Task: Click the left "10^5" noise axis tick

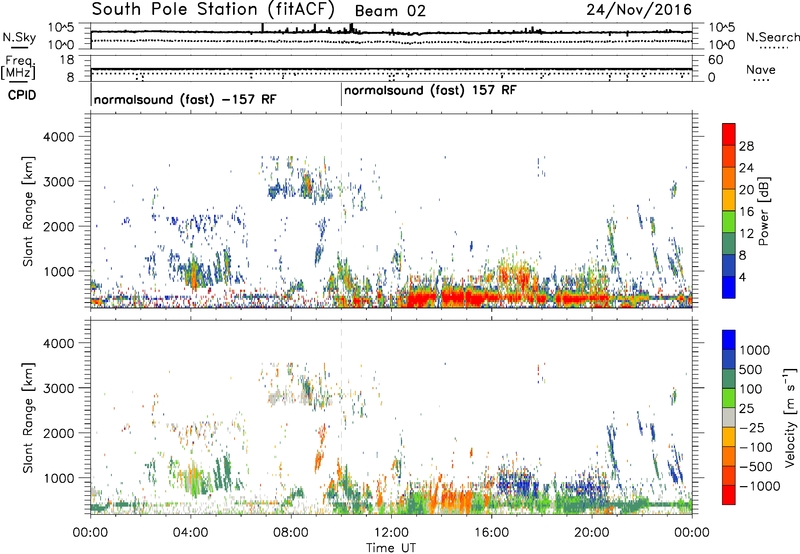Action: click(61, 28)
